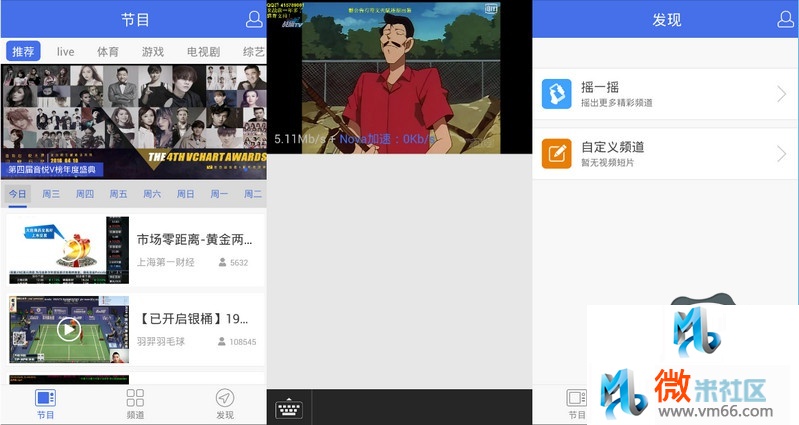Click the 发现 header title

(x=667, y=19)
